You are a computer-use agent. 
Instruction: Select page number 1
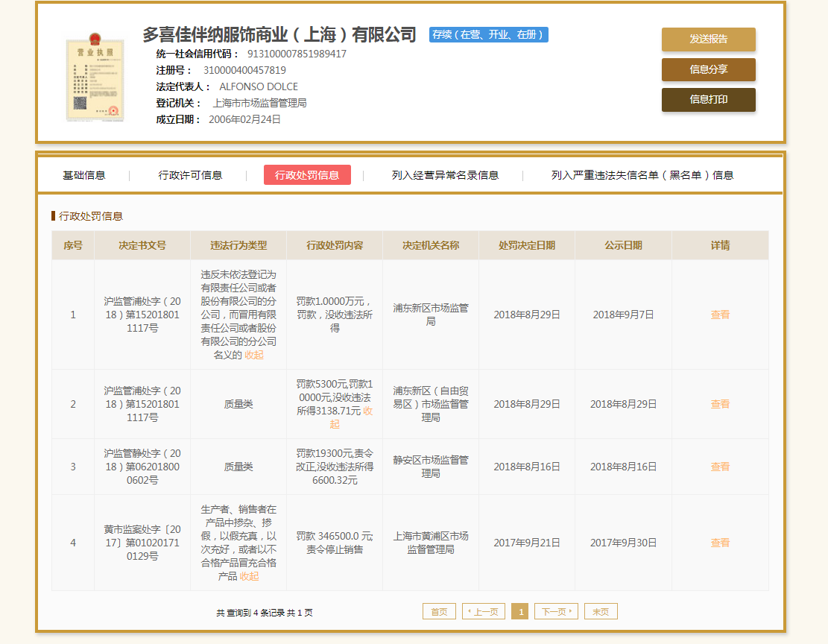click(520, 612)
